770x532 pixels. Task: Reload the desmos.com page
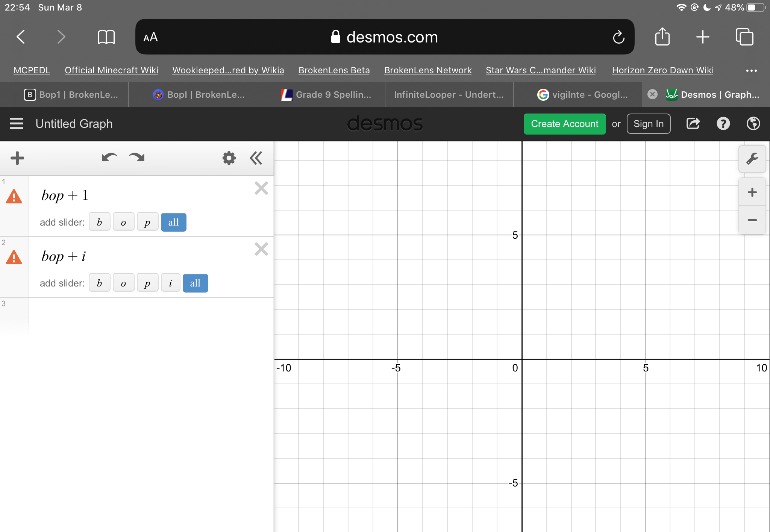click(x=618, y=37)
